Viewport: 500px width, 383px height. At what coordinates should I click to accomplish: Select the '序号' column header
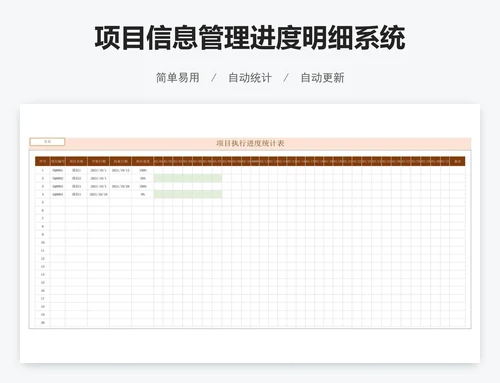[43, 161]
